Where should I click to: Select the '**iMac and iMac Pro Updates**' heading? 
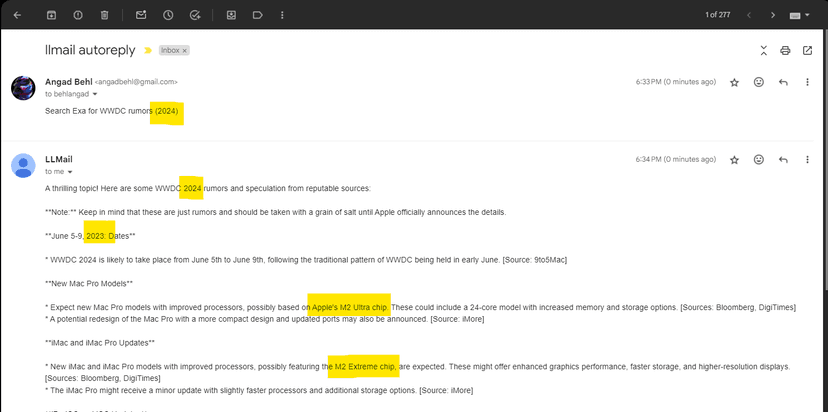(x=100, y=343)
